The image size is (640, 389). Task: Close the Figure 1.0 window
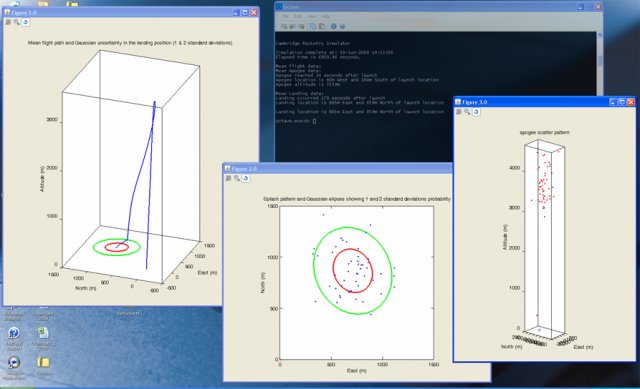point(253,13)
